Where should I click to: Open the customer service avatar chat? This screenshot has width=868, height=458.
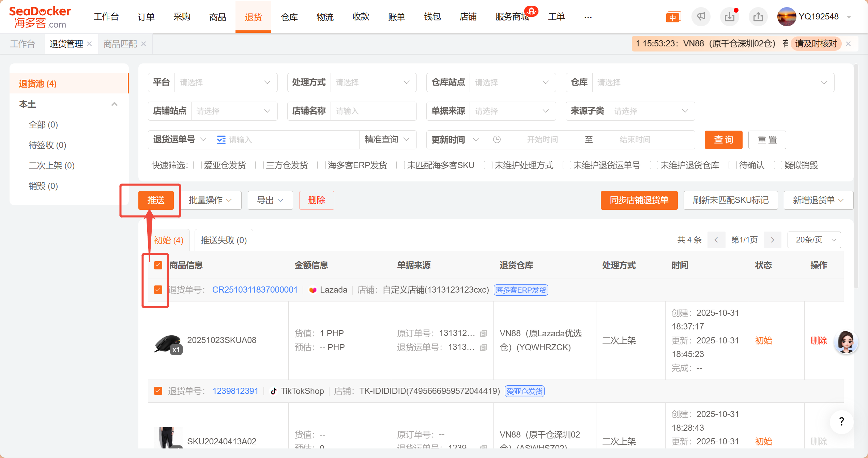pos(846,341)
